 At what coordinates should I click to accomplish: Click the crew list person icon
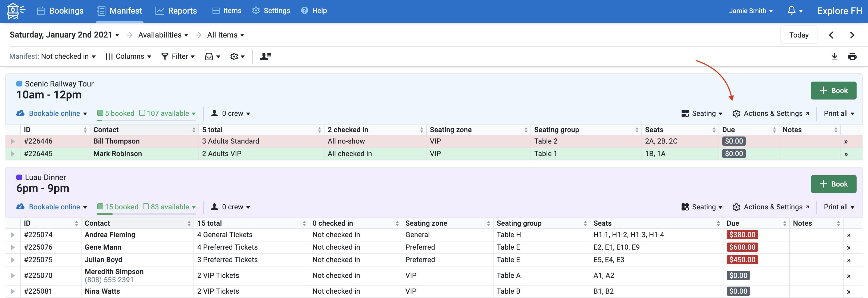tap(265, 56)
